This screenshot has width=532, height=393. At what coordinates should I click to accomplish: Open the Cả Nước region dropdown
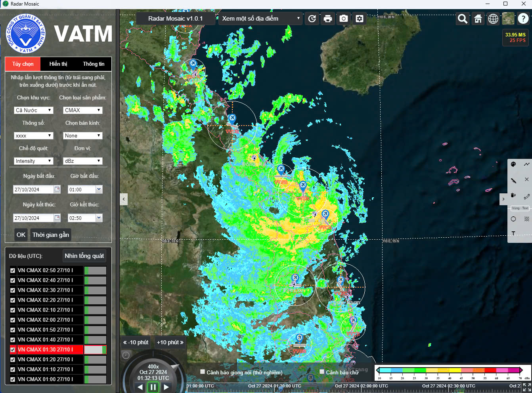(x=33, y=110)
